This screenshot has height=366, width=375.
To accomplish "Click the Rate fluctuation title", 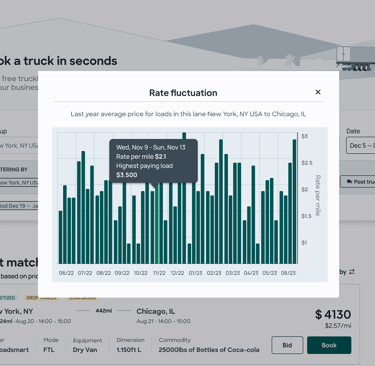I will [x=183, y=93].
